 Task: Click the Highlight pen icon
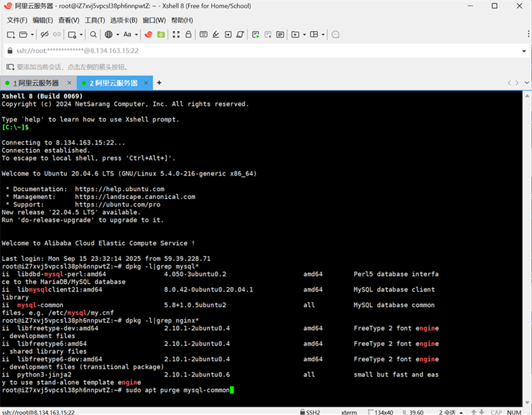[x=216, y=34]
